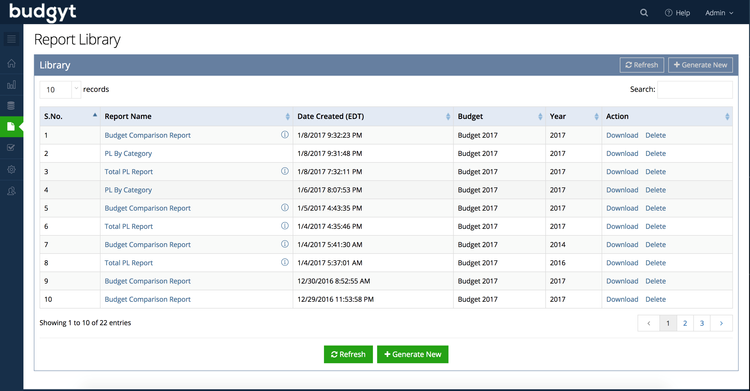The height and width of the screenshot is (391, 750).
Task: Delete the row 1 report
Action: (655, 135)
